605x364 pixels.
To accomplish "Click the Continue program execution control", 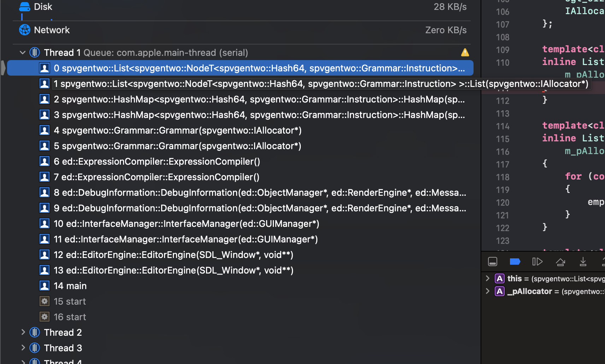I will pyautogui.click(x=537, y=262).
